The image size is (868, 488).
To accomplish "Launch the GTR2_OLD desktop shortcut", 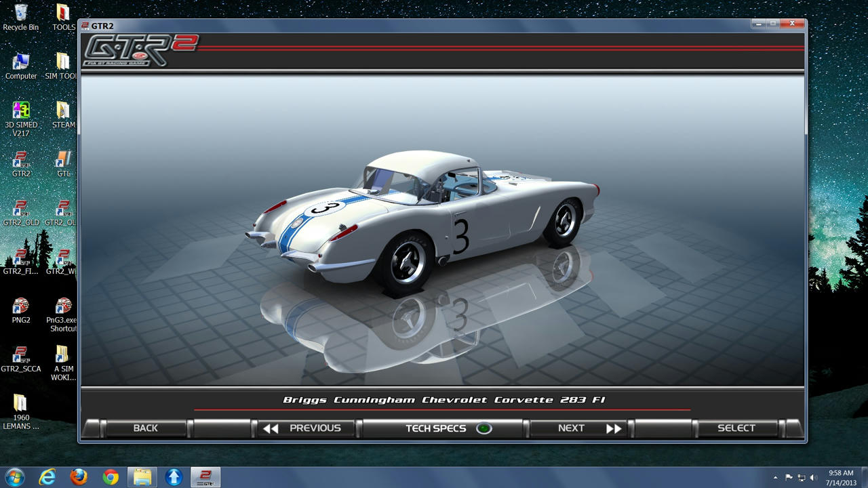I will pyautogui.click(x=21, y=213).
